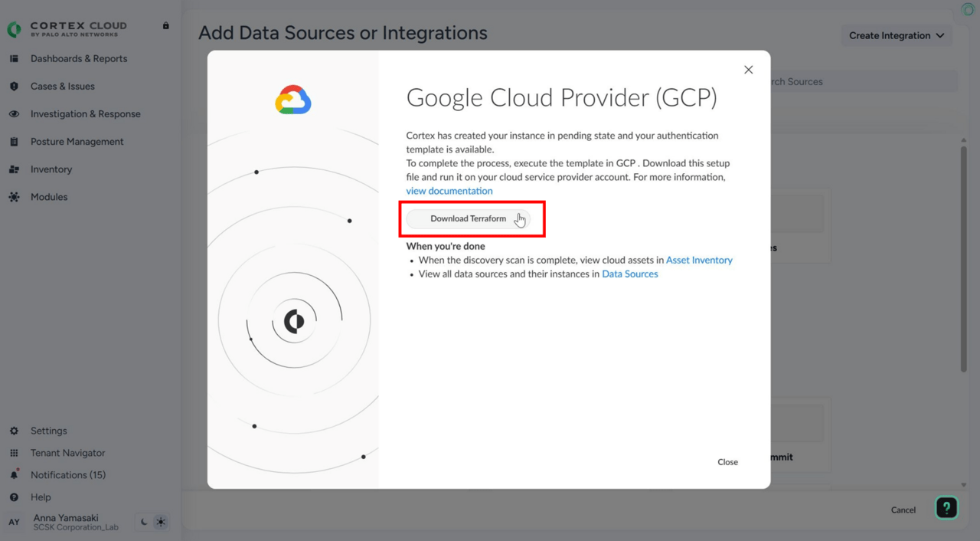Click the Google Cloud logo
This screenshot has width=980, height=541.
(x=293, y=100)
